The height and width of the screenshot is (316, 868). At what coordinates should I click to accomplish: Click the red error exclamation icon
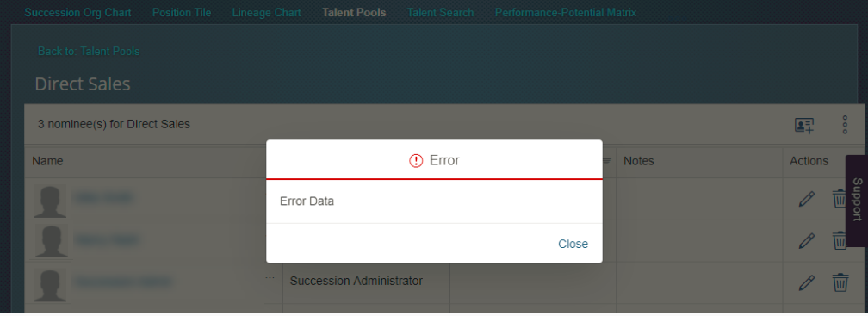click(416, 160)
